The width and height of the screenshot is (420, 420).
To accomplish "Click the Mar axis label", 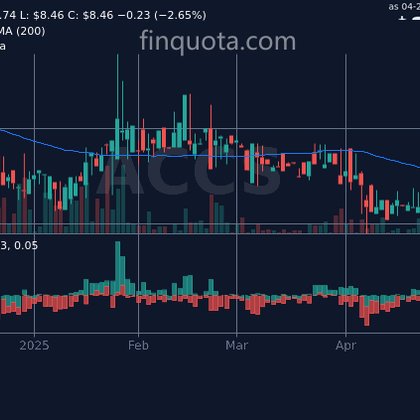I will [237, 345].
